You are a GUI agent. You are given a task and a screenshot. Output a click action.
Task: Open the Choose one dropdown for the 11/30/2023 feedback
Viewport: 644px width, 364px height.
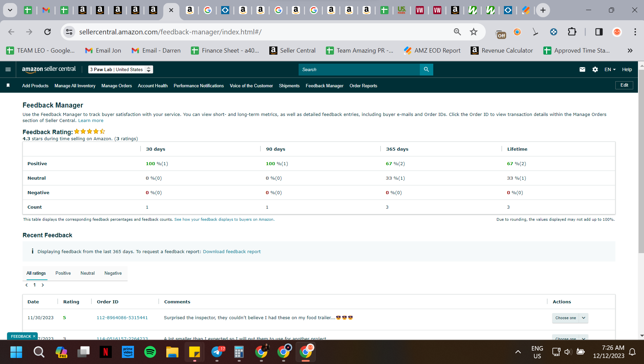(570, 318)
